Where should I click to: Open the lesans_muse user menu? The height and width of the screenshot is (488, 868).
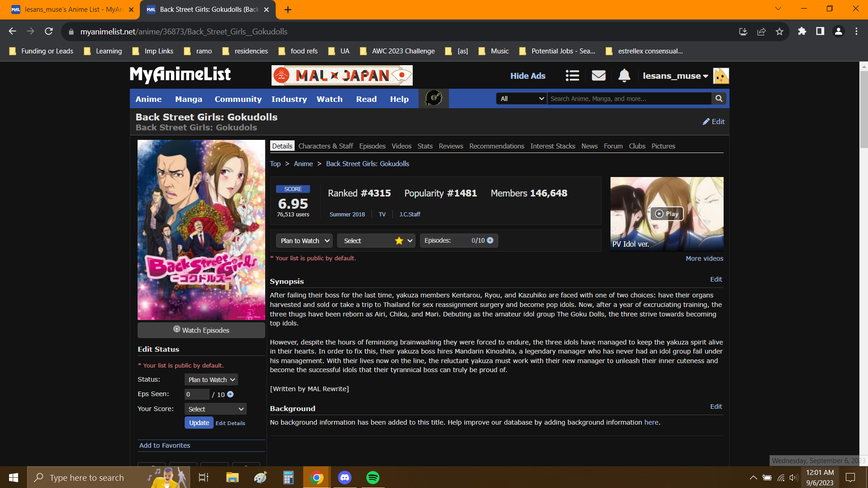(675, 76)
